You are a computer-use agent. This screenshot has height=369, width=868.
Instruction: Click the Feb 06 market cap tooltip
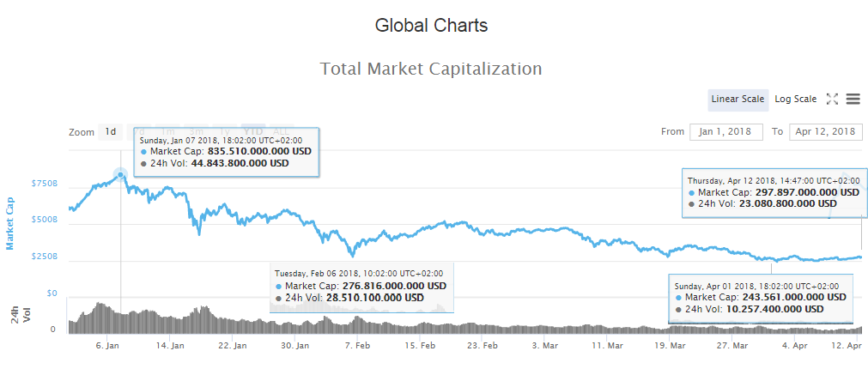click(x=361, y=286)
